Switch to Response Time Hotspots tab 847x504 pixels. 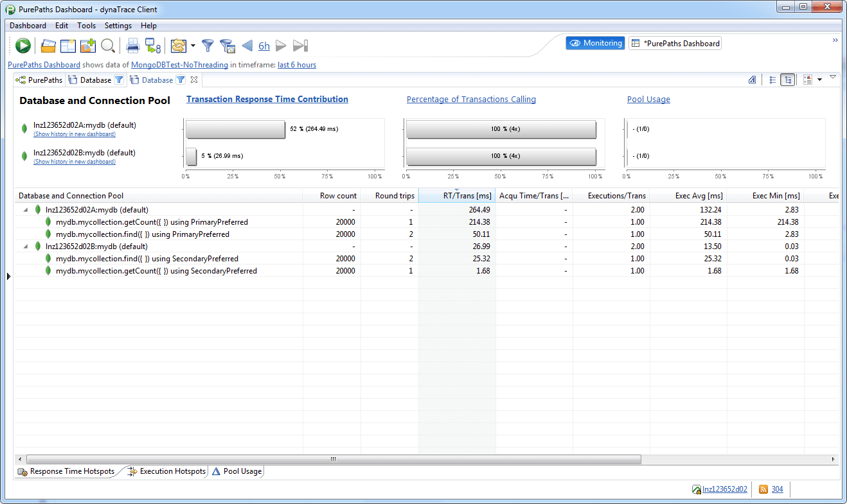coord(66,471)
